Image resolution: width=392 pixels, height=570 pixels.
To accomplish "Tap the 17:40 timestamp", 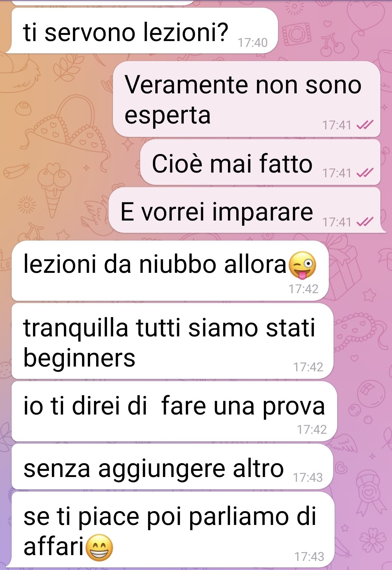I will [253, 43].
